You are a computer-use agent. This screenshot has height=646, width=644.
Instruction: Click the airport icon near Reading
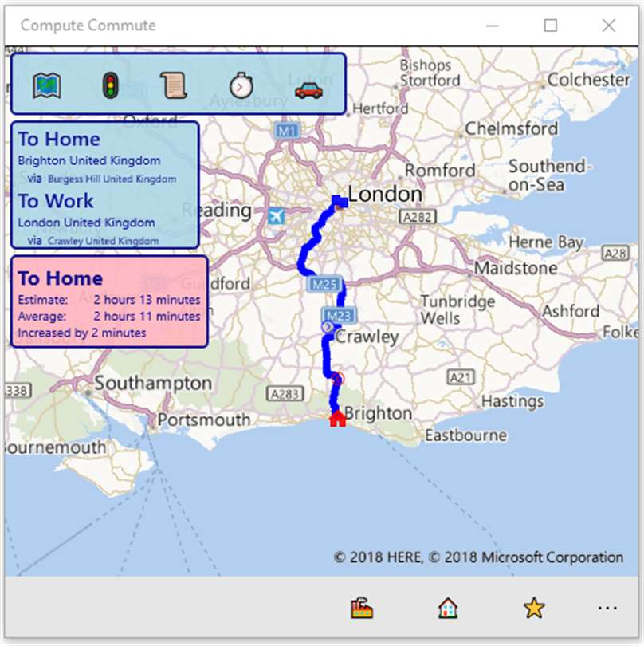coord(276,215)
